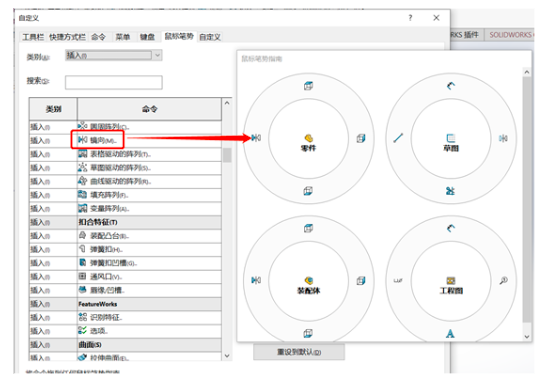Select the 曲线驱动的阵列 command icon
555x388 pixels.
coord(82,181)
